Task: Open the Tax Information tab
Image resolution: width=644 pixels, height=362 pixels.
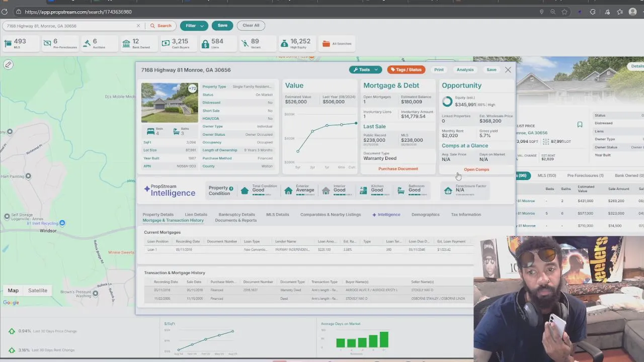Action: click(466, 215)
